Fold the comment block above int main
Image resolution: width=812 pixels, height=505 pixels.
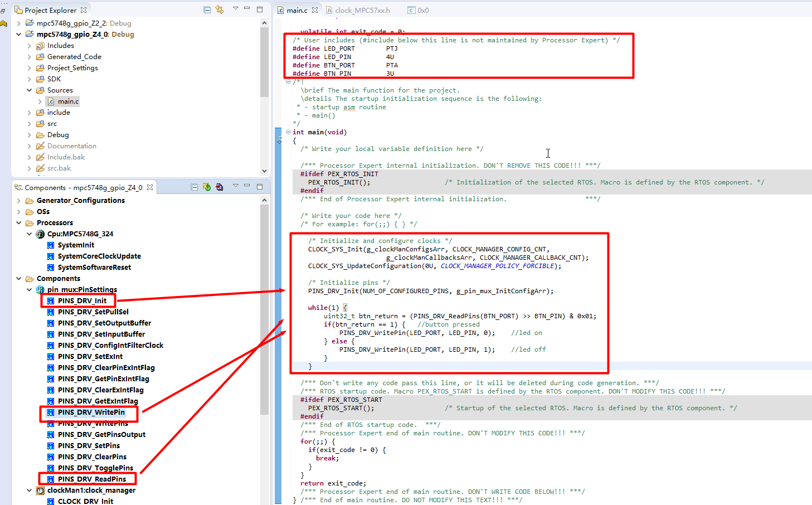point(288,81)
